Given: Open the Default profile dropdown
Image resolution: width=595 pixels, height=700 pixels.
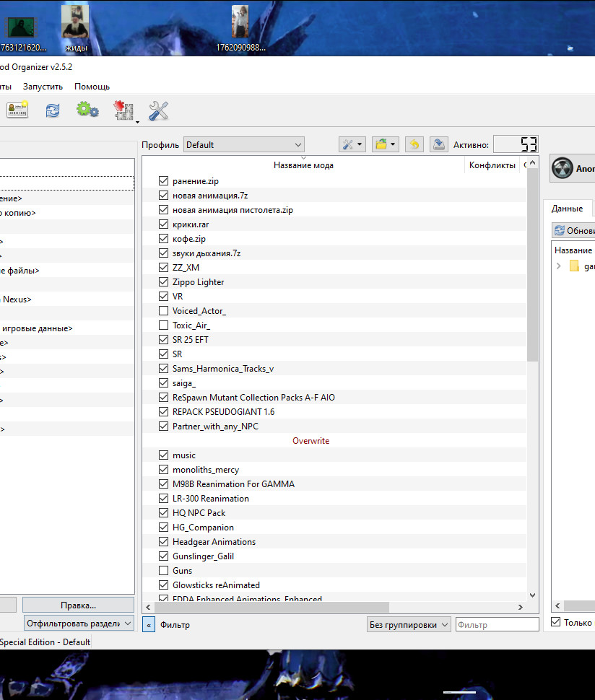Looking at the screenshot, I should pos(243,144).
